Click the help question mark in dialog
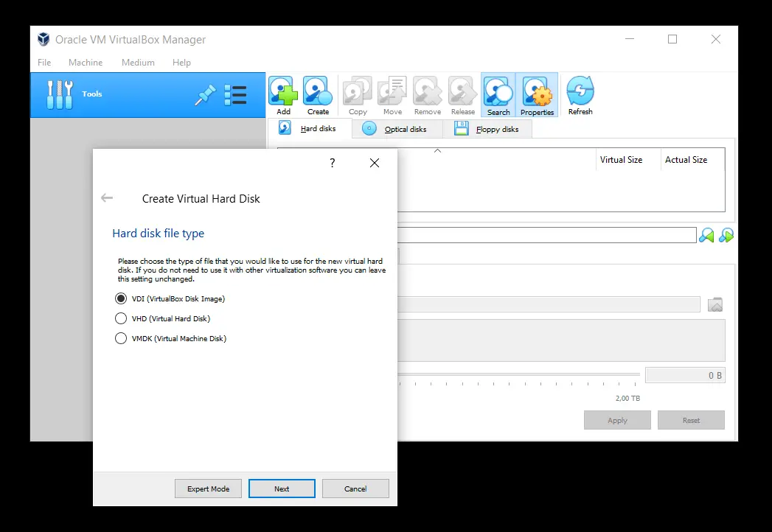 pos(333,163)
